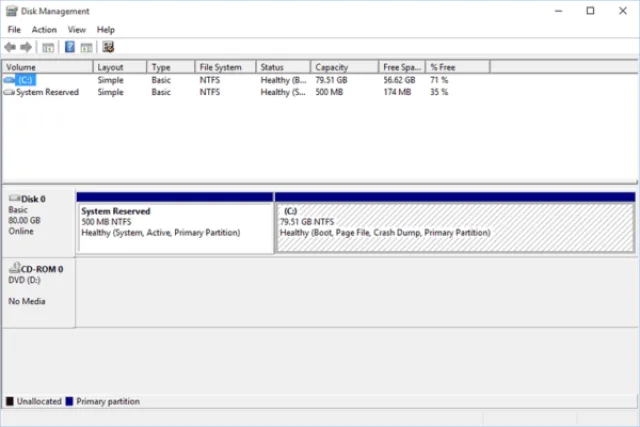The width and height of the screenshot is (640, 427).
Task: Click the Disk Management title bar icon
Action: 11,11
